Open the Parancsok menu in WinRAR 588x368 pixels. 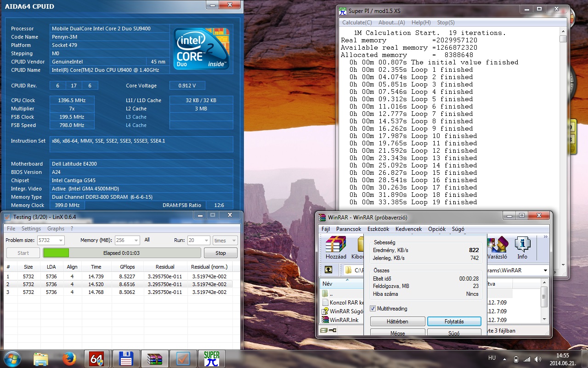click(349, 229)
